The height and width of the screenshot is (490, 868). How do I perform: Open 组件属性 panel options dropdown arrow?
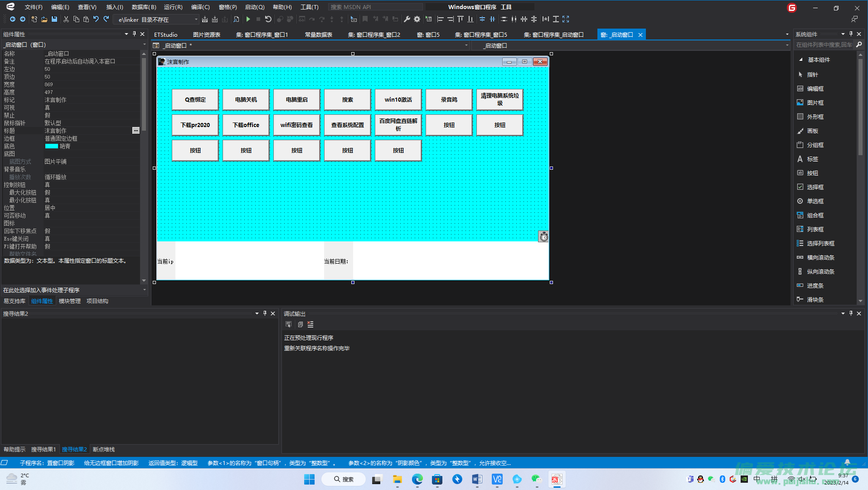tap(126, 34)
